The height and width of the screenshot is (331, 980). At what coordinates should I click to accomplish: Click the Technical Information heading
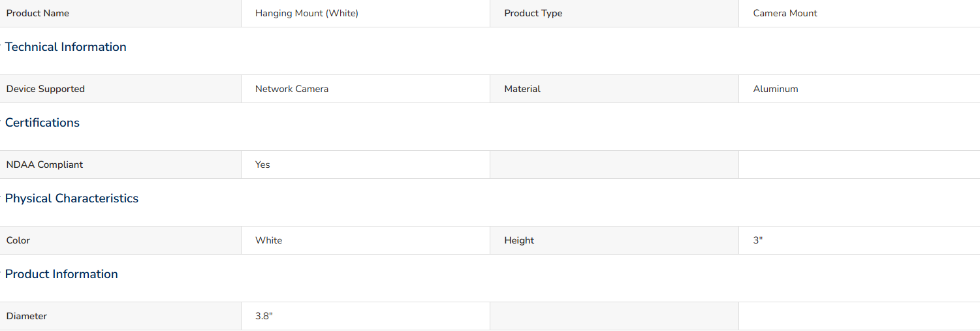tap(66, 47)
